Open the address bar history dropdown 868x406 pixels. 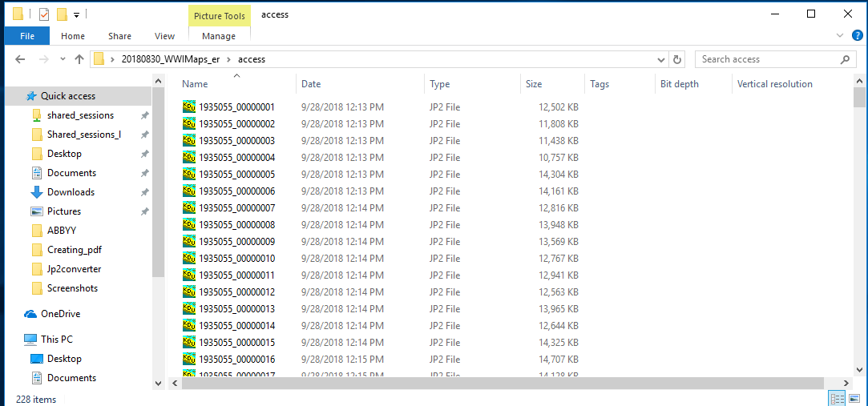661,59
